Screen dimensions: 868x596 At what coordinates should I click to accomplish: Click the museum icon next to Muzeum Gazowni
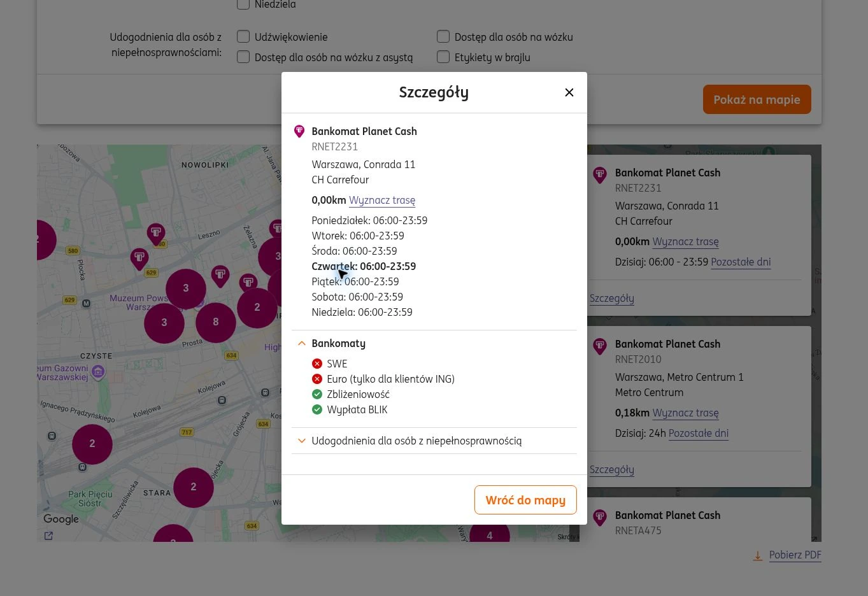pyautogui.click(x=98, y=372)
